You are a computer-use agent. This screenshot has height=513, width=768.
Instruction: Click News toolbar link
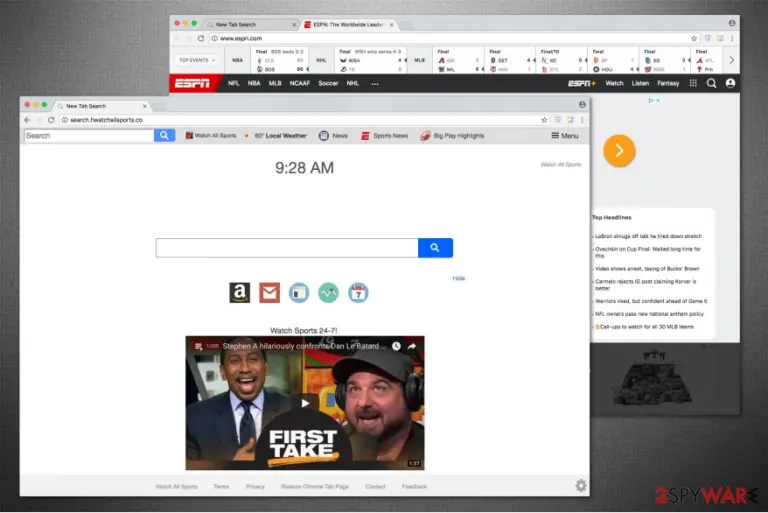pyautogui.click(x=333, y=136)
